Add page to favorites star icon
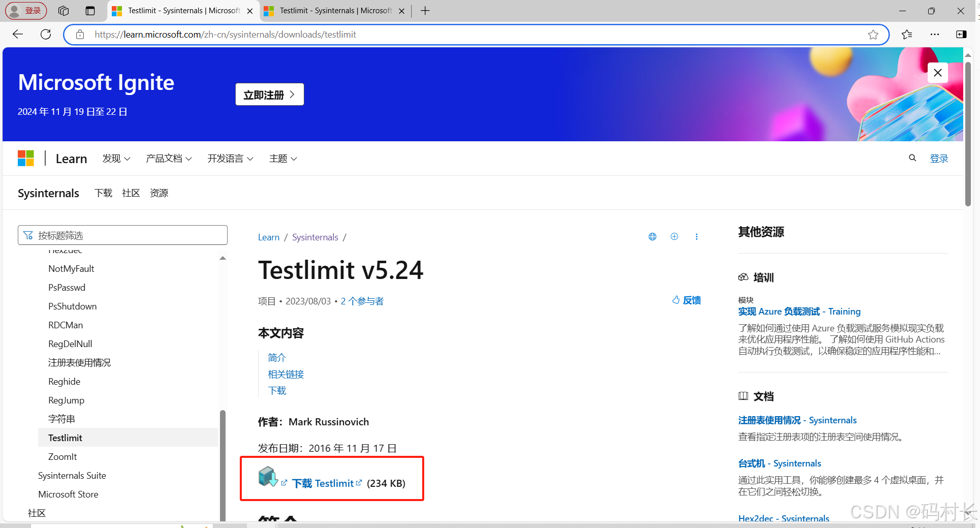This screenshot has height=528, width=980. (x=873, y=35)
